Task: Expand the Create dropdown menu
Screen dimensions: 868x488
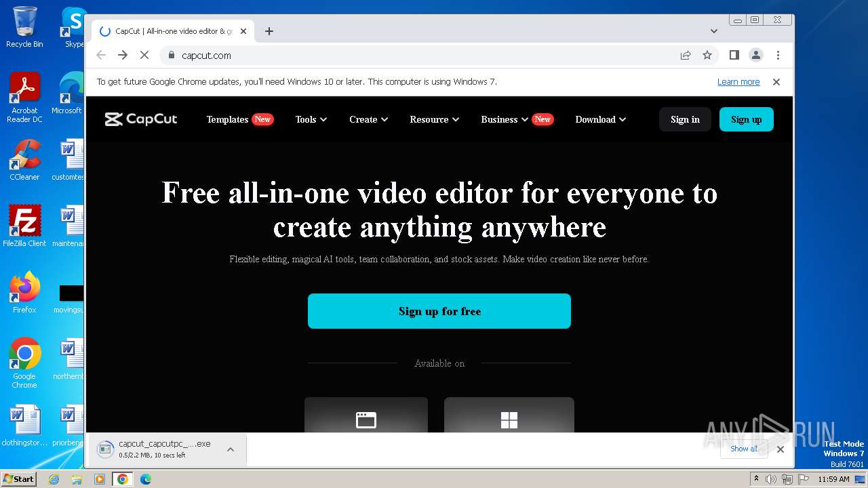Action: 369,119
